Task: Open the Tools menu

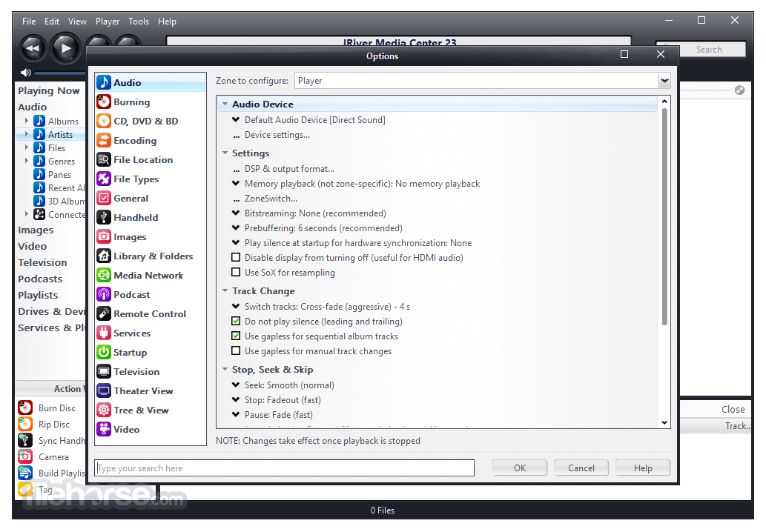Action: coord(139,21)
